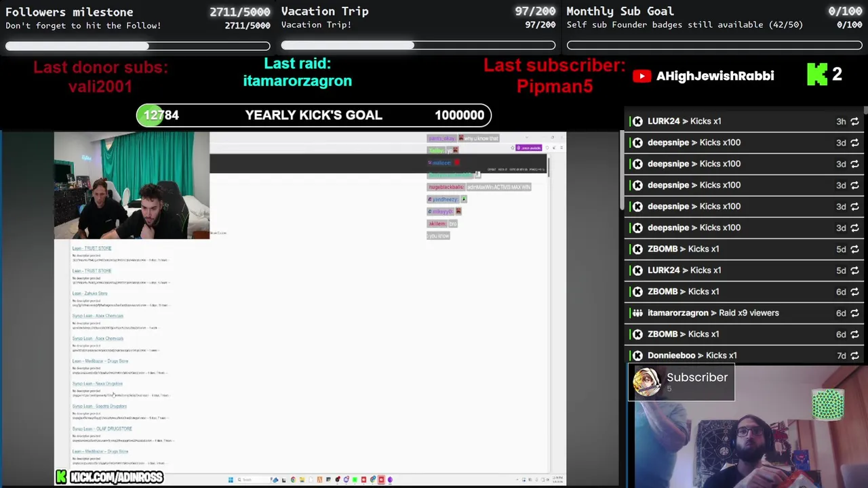Replay the itamarorzagron raid alert
Screen dimensions: 868x488
tap(854, 313)
